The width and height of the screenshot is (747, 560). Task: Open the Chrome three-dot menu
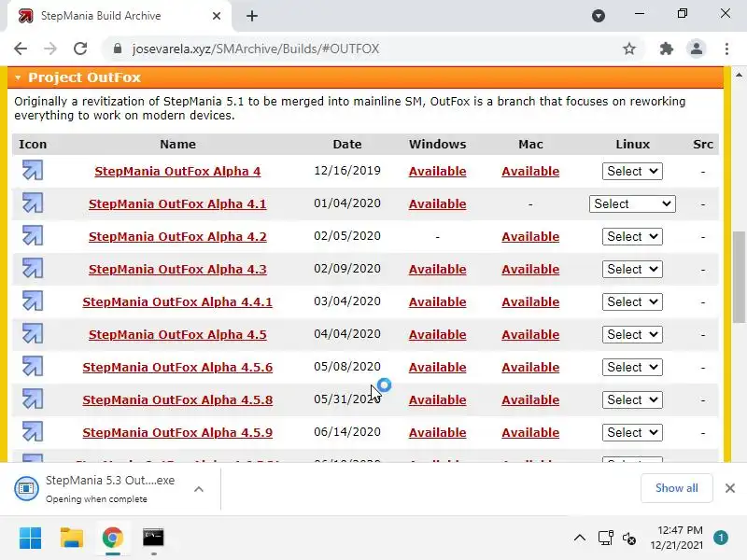[x=726, y=49]
